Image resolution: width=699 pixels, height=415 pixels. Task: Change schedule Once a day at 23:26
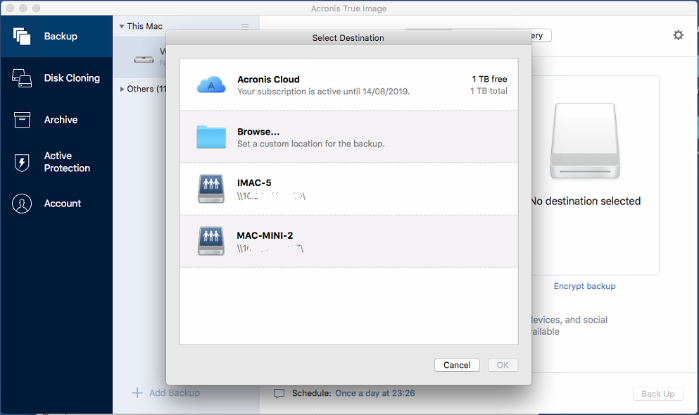tap(375, 393)
